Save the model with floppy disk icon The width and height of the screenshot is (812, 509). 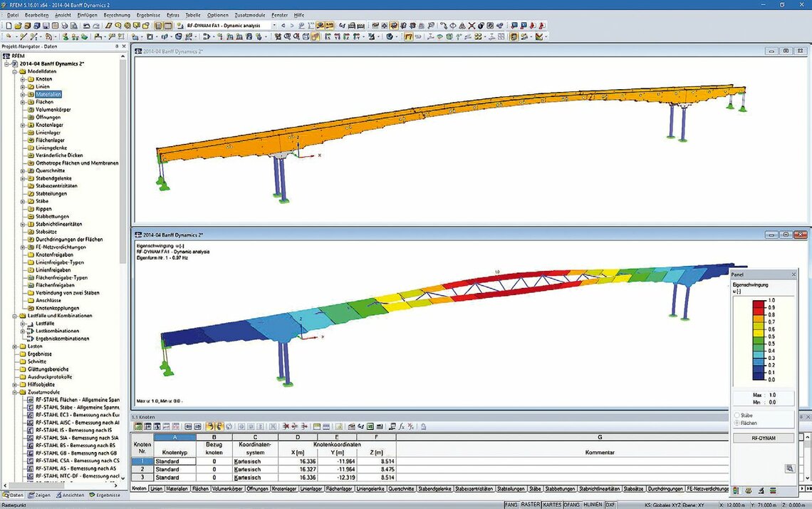click(x=46, y=26)
